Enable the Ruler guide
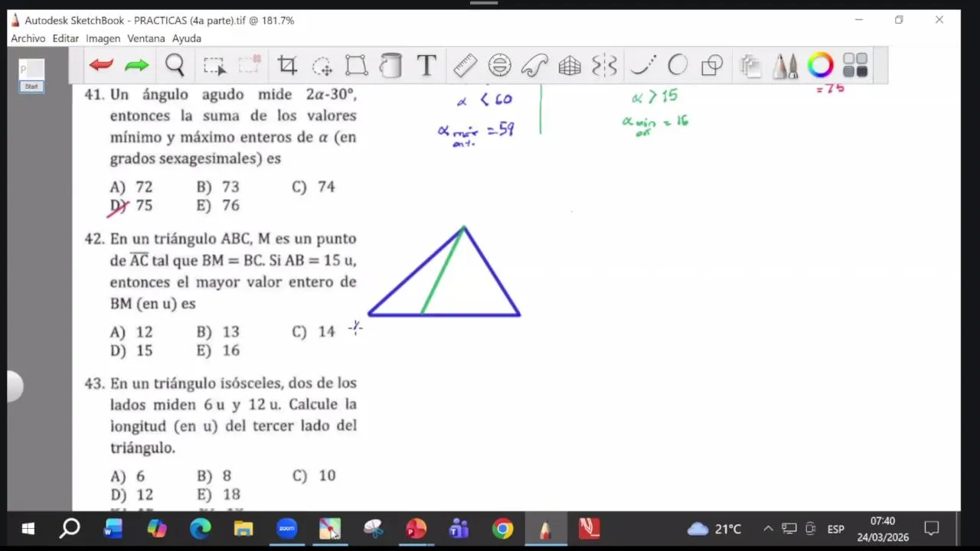980x551 pixels. (465, 66)
